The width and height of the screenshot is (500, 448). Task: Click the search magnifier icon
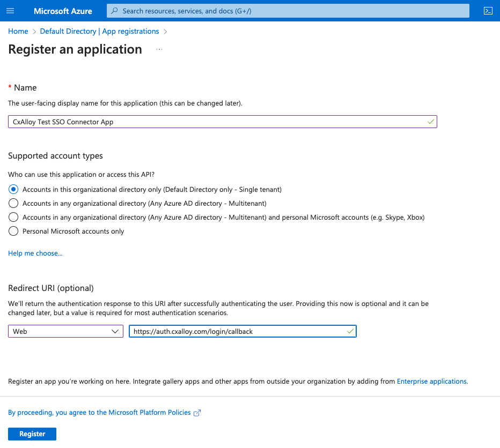pos(114,11)
